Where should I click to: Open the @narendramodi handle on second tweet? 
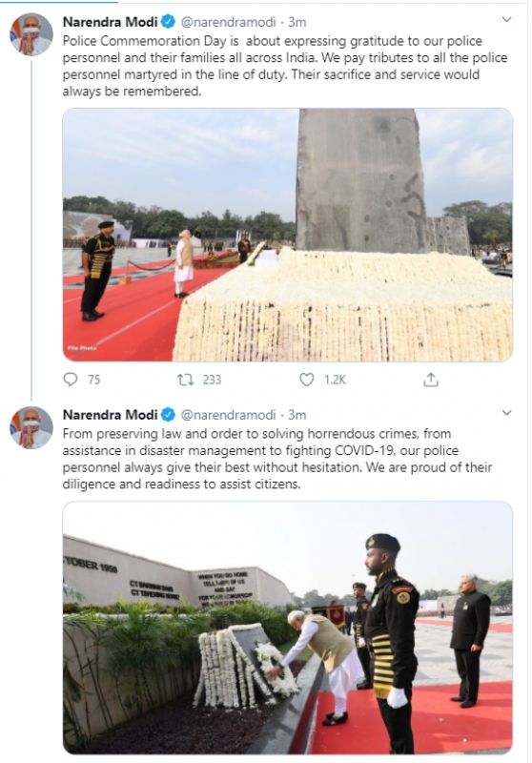coord(228,415)
